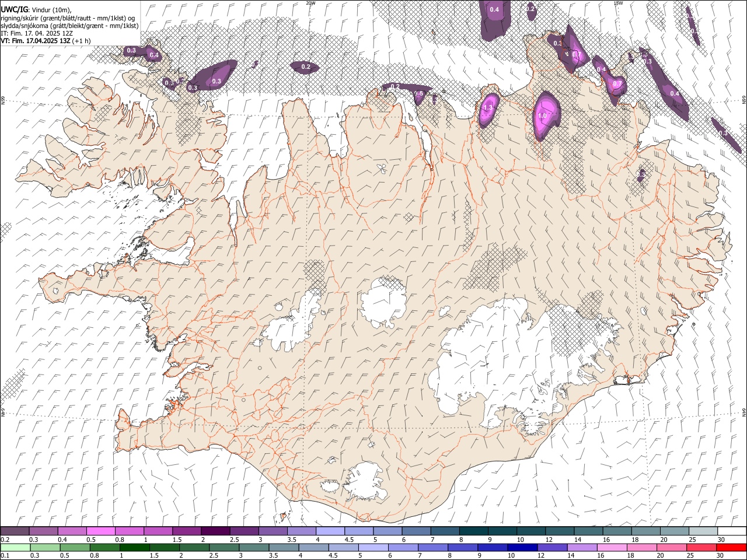
Task: Pick the bright red rain-scale swatch labeled 30
Action: [731, 547]
